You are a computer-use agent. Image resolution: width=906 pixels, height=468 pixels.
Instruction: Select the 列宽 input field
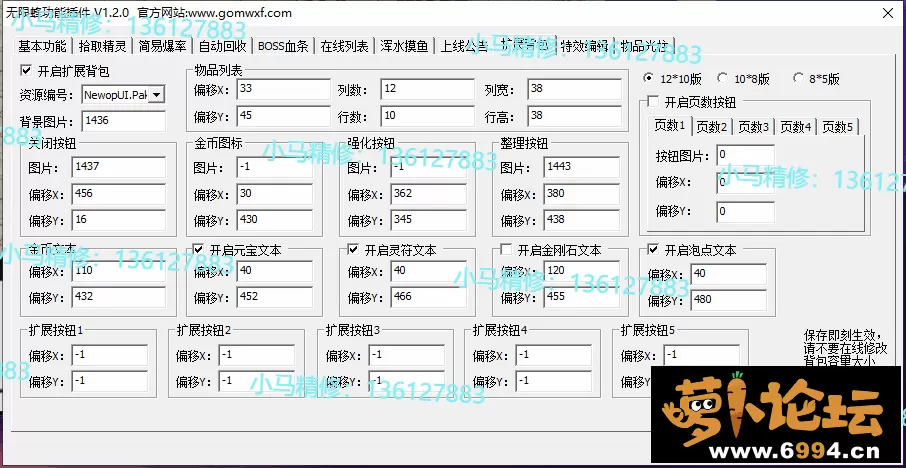[x=575, y=89]
